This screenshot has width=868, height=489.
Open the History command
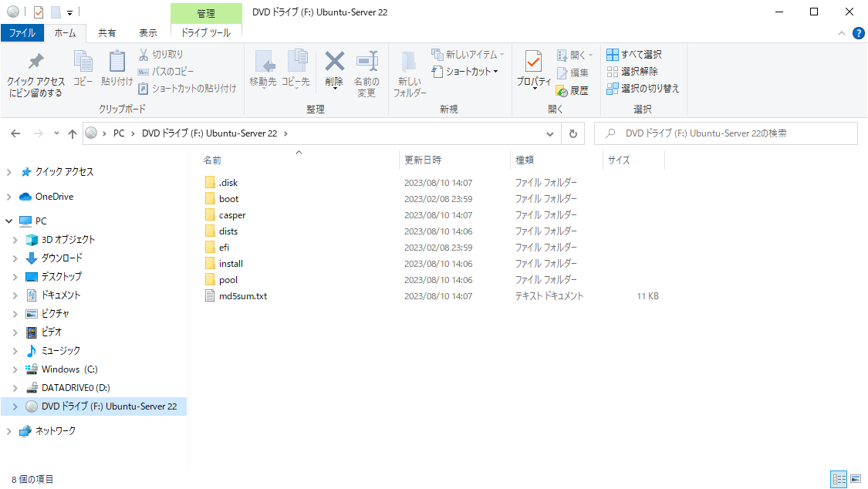573,90
